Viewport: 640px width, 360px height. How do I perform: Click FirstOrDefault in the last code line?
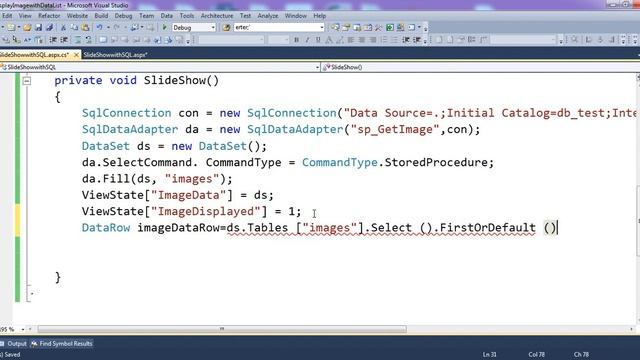point(487,228)
